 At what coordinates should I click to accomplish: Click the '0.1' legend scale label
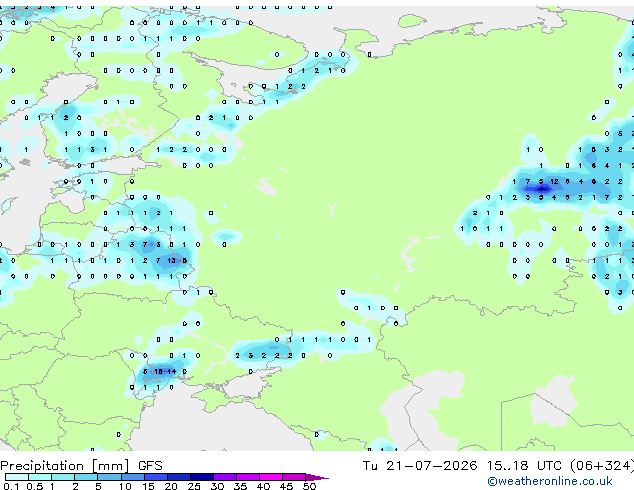point(12,486)
